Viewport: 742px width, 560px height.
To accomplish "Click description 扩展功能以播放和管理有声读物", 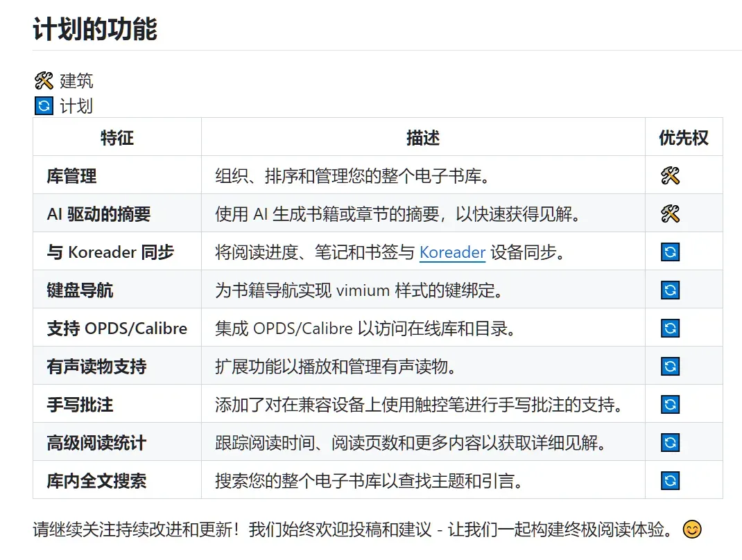I will [x=336, y=367].
